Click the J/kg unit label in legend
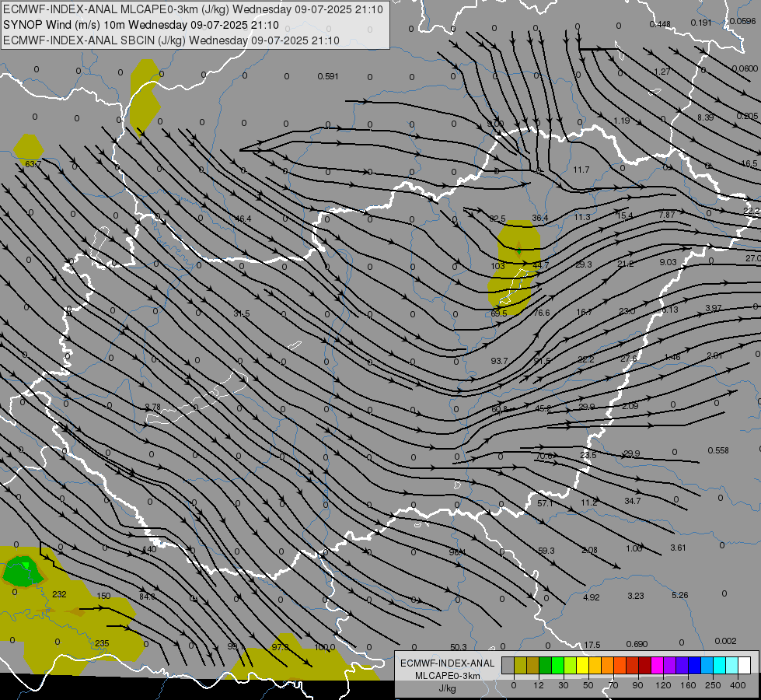761x700 pixels. 448,688
